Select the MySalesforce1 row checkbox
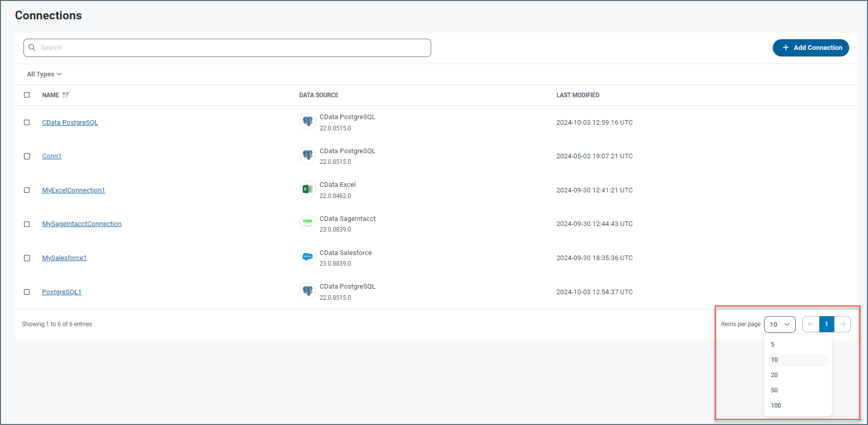The image size is (868, 425). [x=27, y=258]
